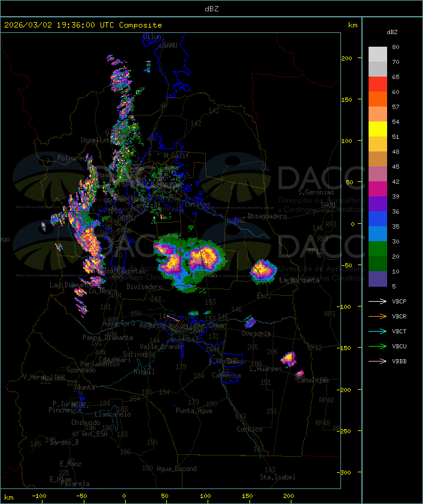Click the km unit label at top right

click(x=352, y=25)
